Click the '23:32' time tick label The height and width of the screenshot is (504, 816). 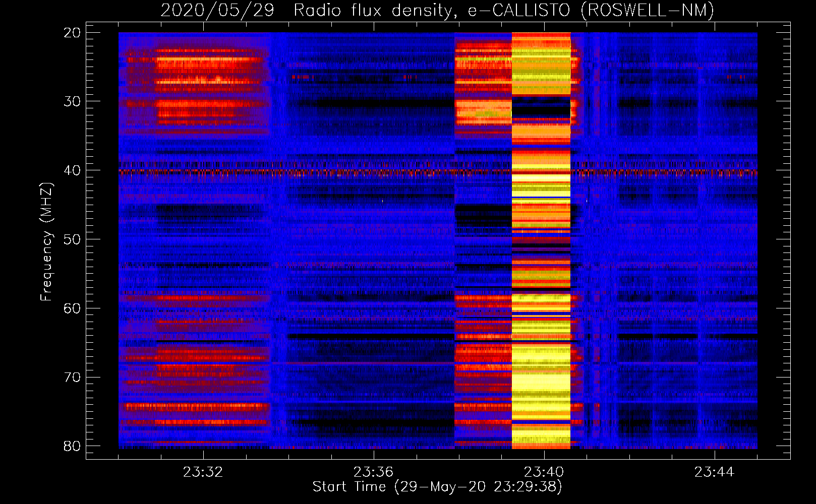[x=203, y=472]
